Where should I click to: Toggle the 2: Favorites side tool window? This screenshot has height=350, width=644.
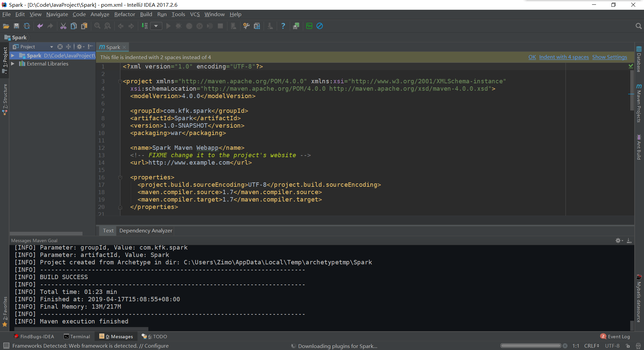5,312
